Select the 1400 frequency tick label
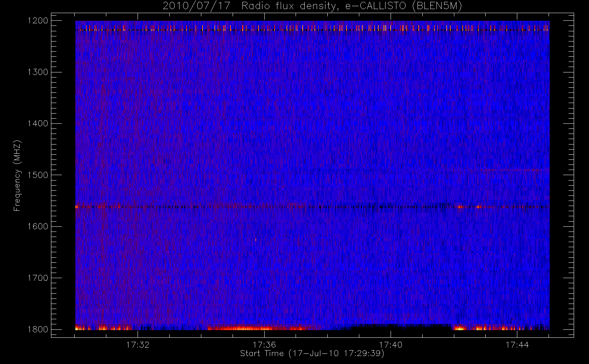This screenshot has width=589, height=364. (38, 124)
